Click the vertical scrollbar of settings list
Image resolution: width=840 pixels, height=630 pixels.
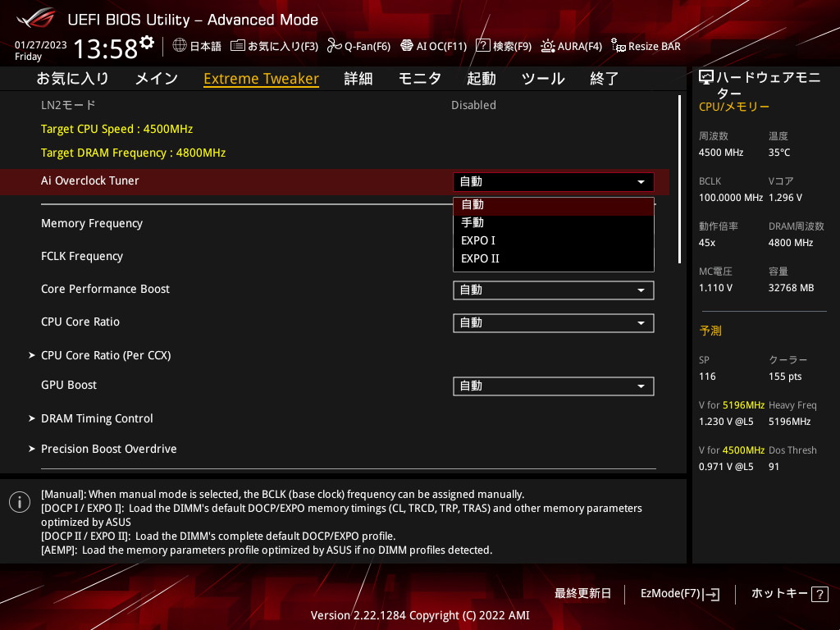[x=679, y=180]
